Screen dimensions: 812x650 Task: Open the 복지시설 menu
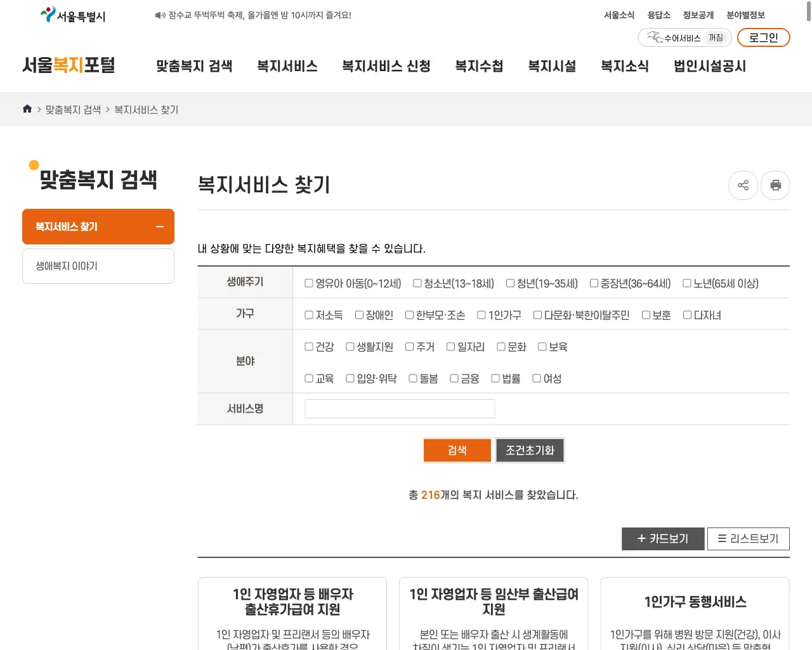pyautogui.click(x=552, y=66)
